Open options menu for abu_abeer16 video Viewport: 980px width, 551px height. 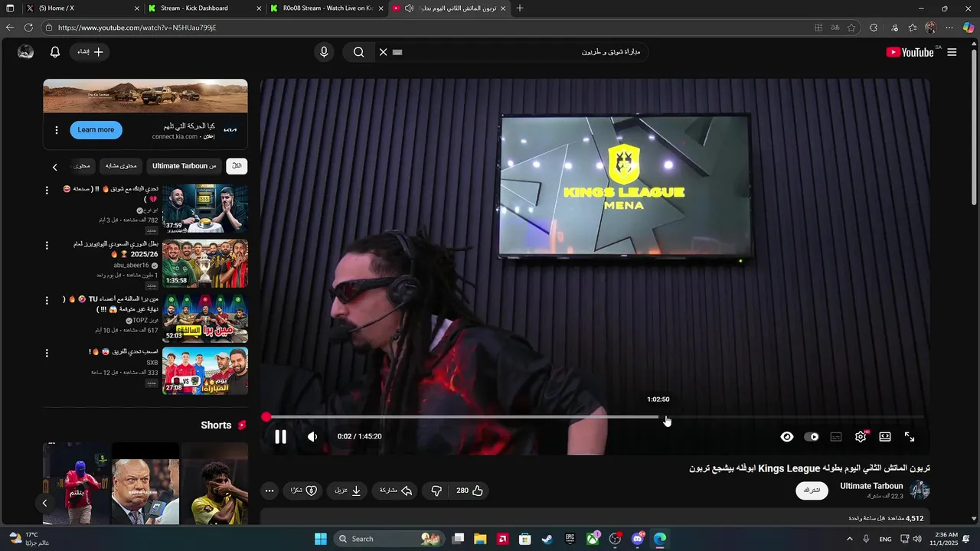click(x=47, y=246)
